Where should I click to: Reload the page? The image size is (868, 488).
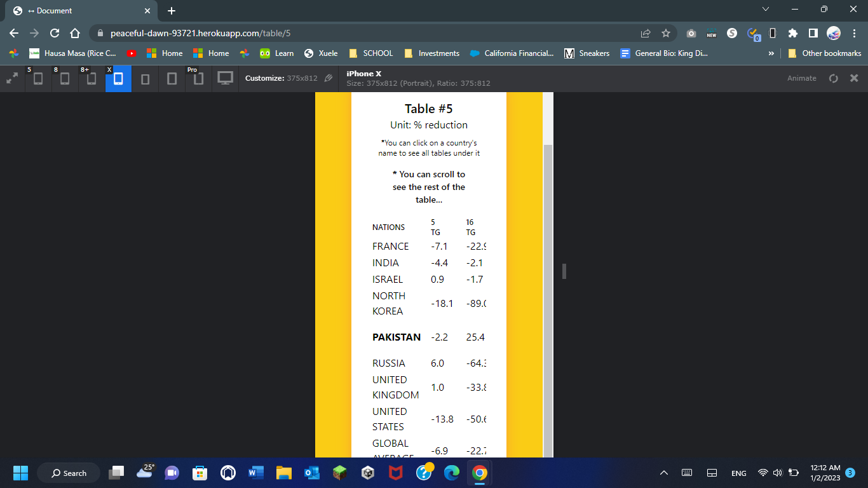55,33
